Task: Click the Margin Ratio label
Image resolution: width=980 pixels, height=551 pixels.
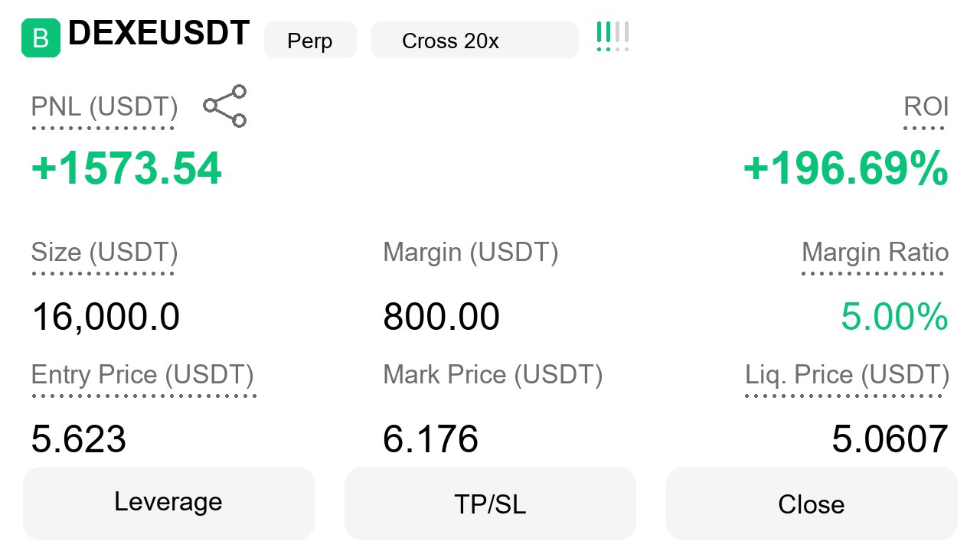Action: point(875,253)
